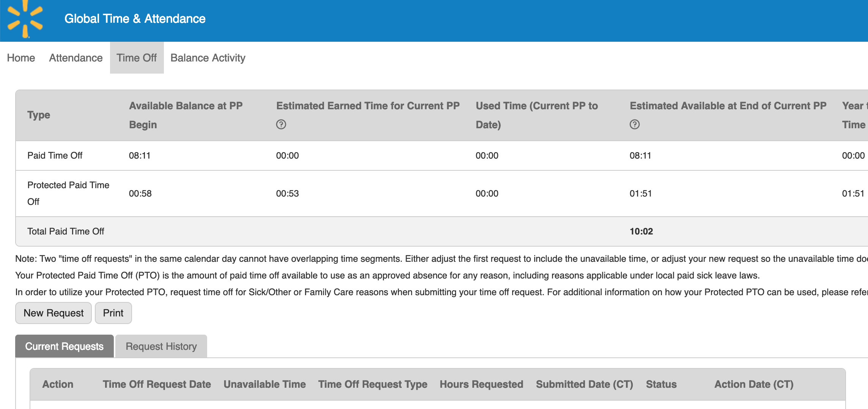The height and width of the screenshot is (409, 868).
Task: Click the New Request button
Action: tap(53, 313)
